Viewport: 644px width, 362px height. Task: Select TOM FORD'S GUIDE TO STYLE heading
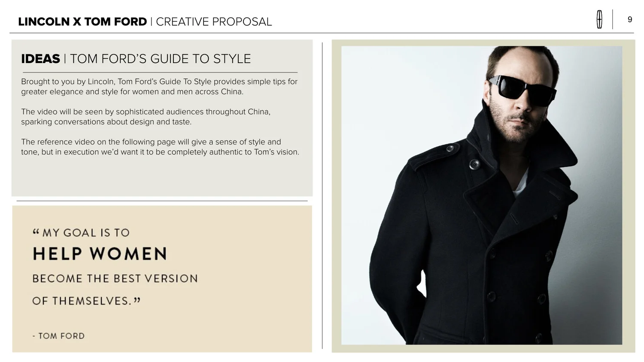coord(160,59)
